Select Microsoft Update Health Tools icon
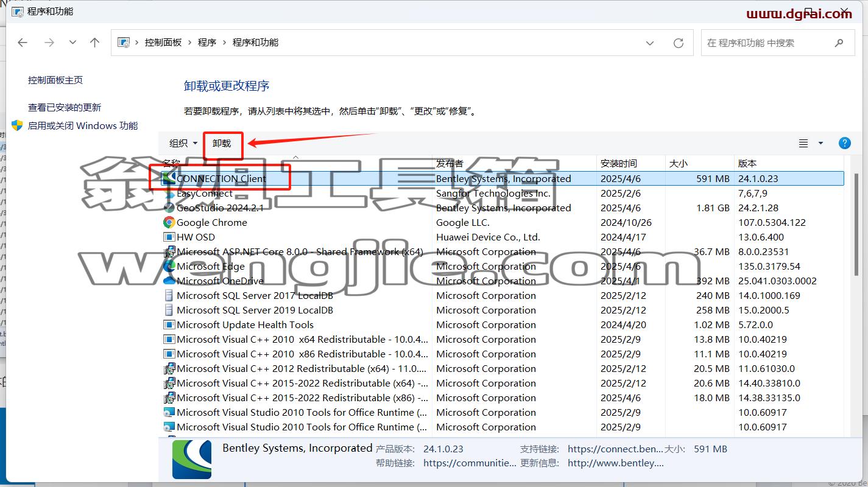The height and width of the screenshot is (487, 868). pos(169,324)
